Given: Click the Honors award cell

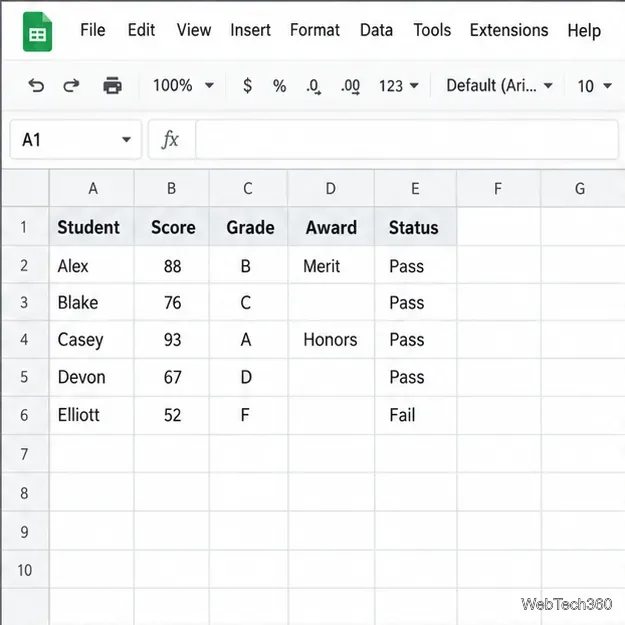Looking at the screenshot, I should pos(331,340).
